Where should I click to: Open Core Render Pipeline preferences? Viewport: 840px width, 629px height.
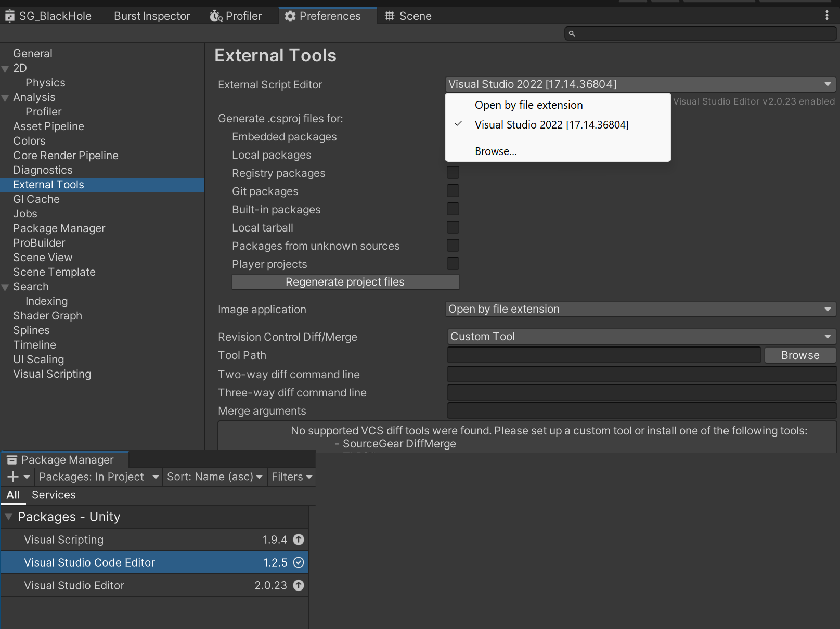[x=102, y=156]
